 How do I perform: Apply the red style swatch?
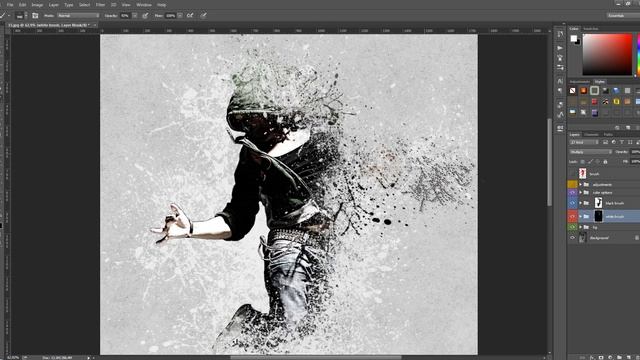pyautogui.click(x=595, y=101)
